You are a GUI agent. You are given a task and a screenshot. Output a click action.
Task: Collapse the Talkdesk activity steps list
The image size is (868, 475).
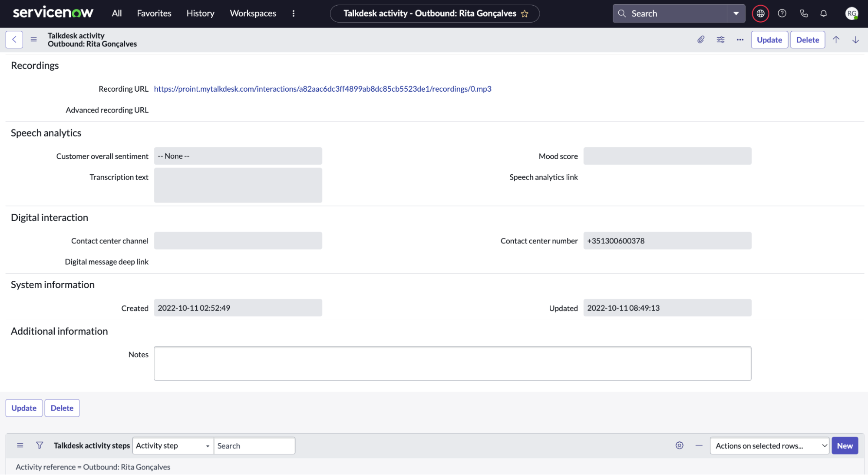point(699,445)
